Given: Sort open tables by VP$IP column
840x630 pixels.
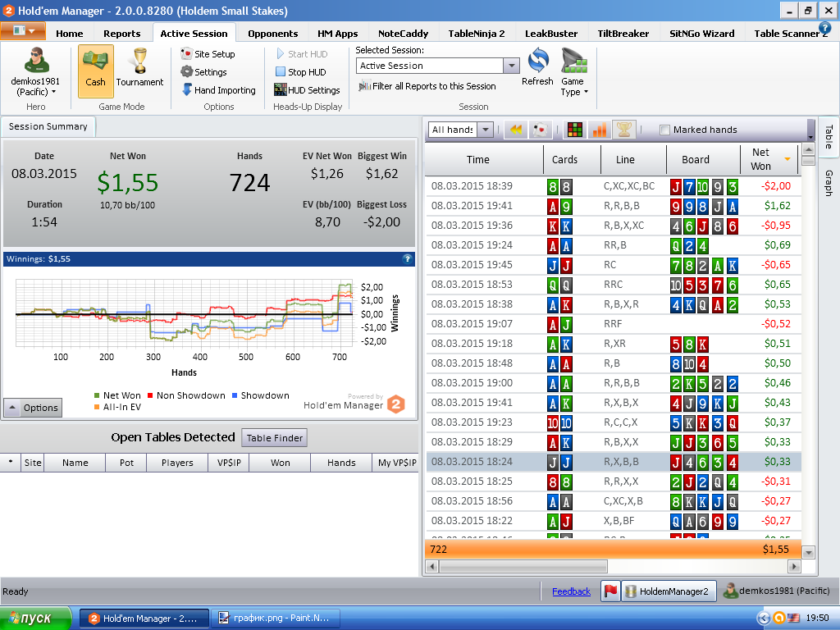Looking at the screenshot, I should click(x=228, y=463).
